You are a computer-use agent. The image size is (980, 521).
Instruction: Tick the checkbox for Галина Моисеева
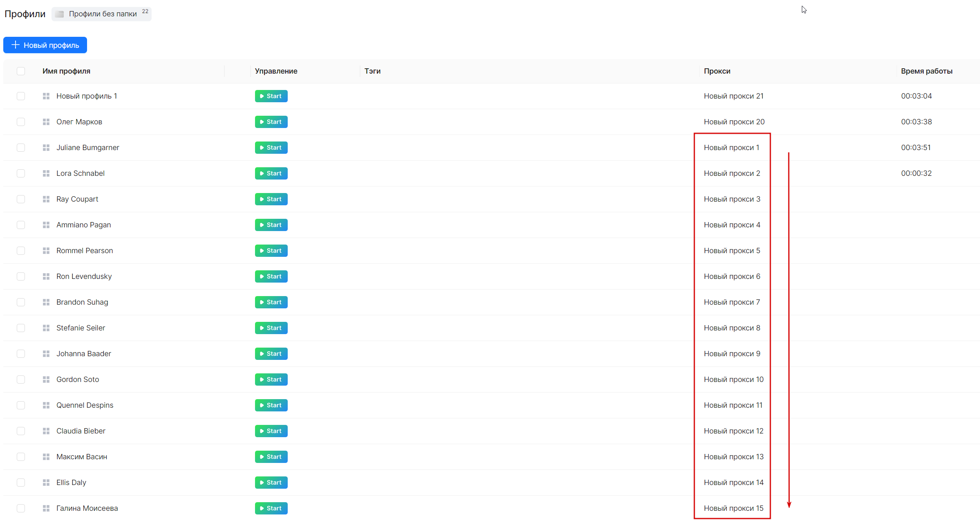[x=21, y=508]
